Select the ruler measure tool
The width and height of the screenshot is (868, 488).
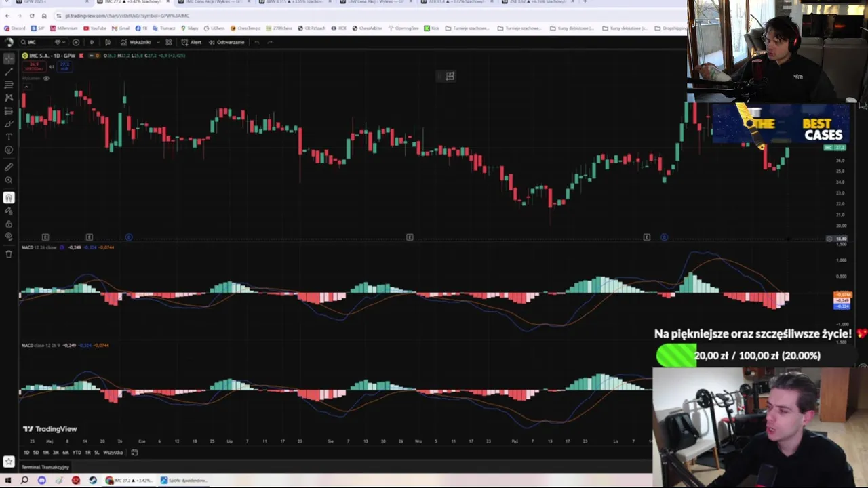point(9,167)
